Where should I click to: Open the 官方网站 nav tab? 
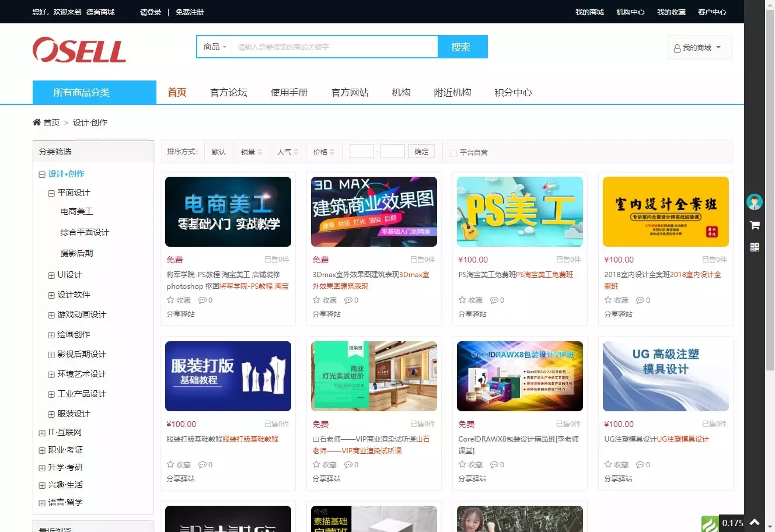pos(350,92)
